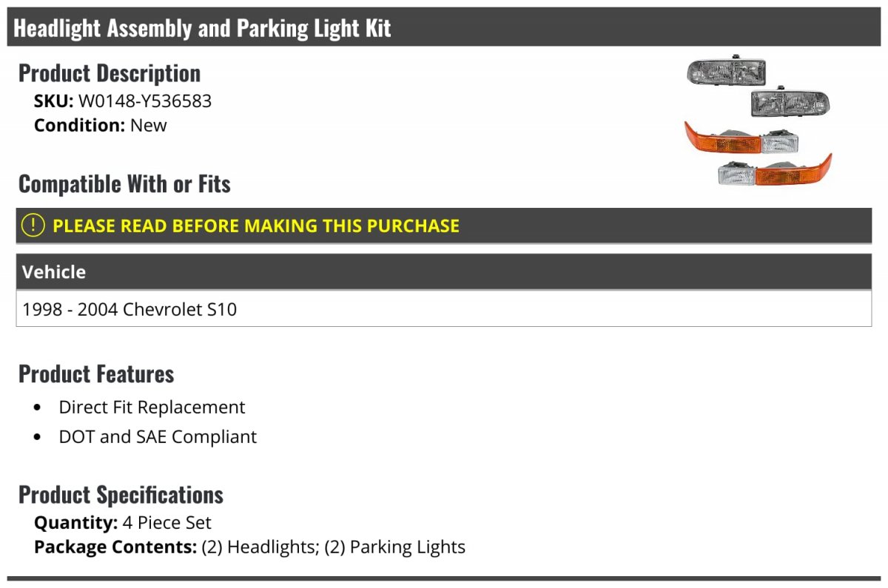This screenshot has width=888, height=588.
Task: Click the upper amber parking light image
Action: point(741,138)
